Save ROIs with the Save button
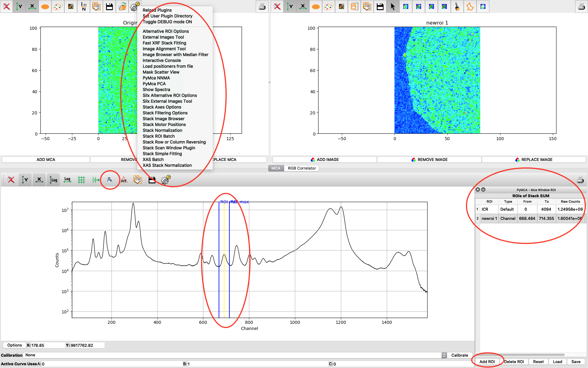This screenshot has width=588, height=368. 576,362
